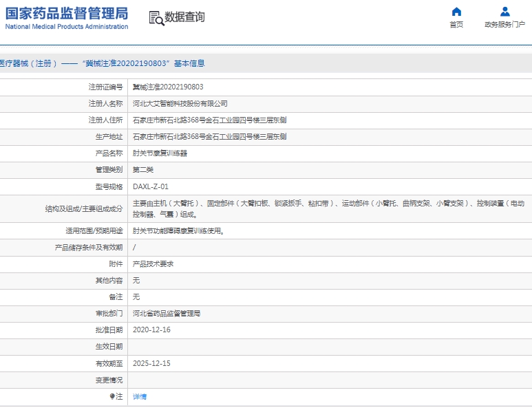Click the 适用范围/预期用途 label
Screen dimensions: 532x410
pos(94,231)
